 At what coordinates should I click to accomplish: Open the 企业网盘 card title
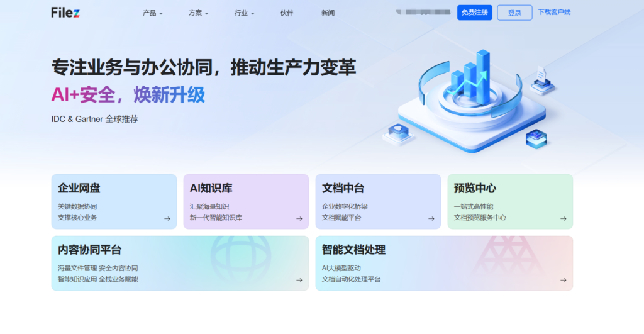79,188
